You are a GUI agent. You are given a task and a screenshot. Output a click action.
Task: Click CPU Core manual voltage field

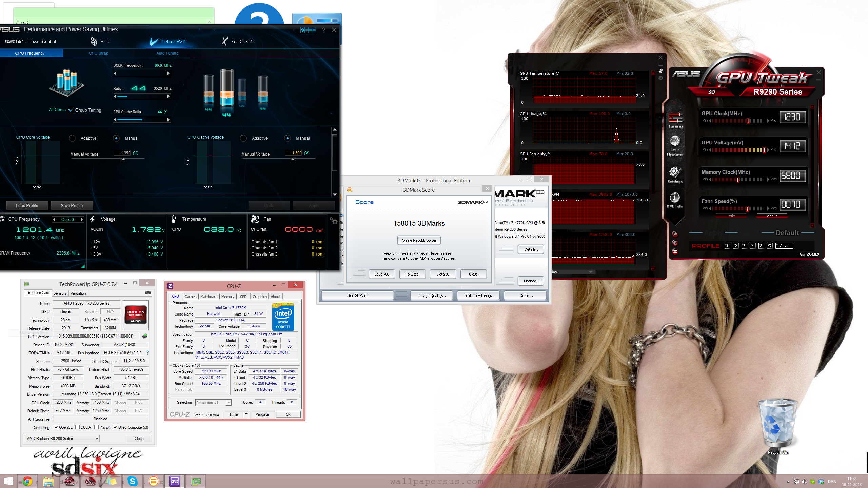point(122,153)
